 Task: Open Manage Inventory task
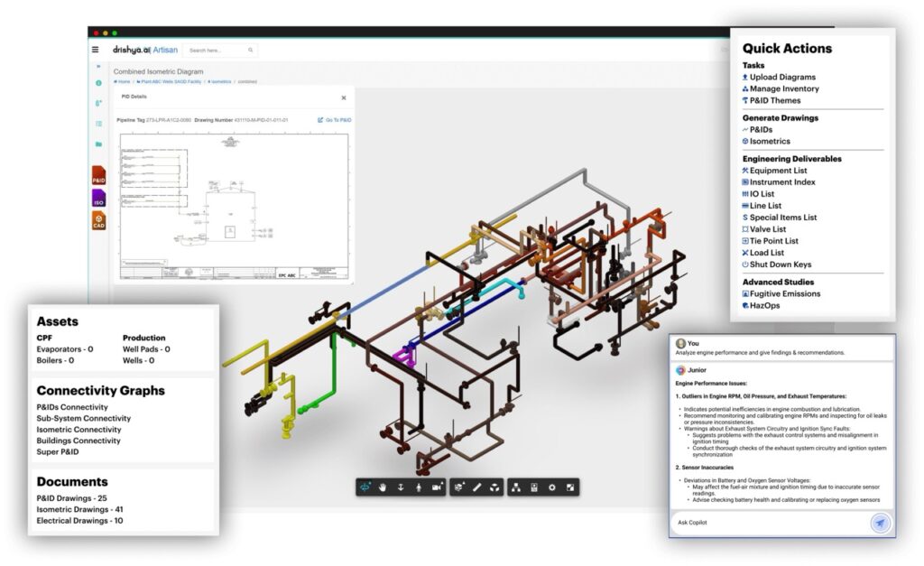coord(781,89)
